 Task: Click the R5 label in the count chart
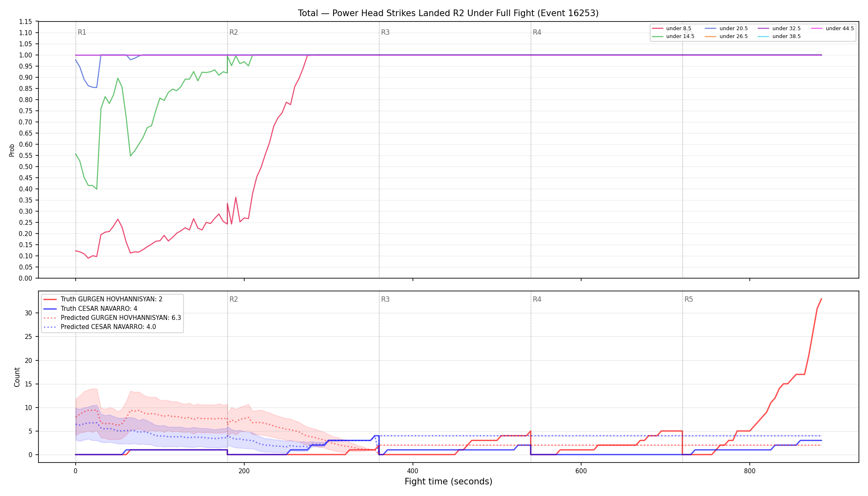tap(689, 299)
